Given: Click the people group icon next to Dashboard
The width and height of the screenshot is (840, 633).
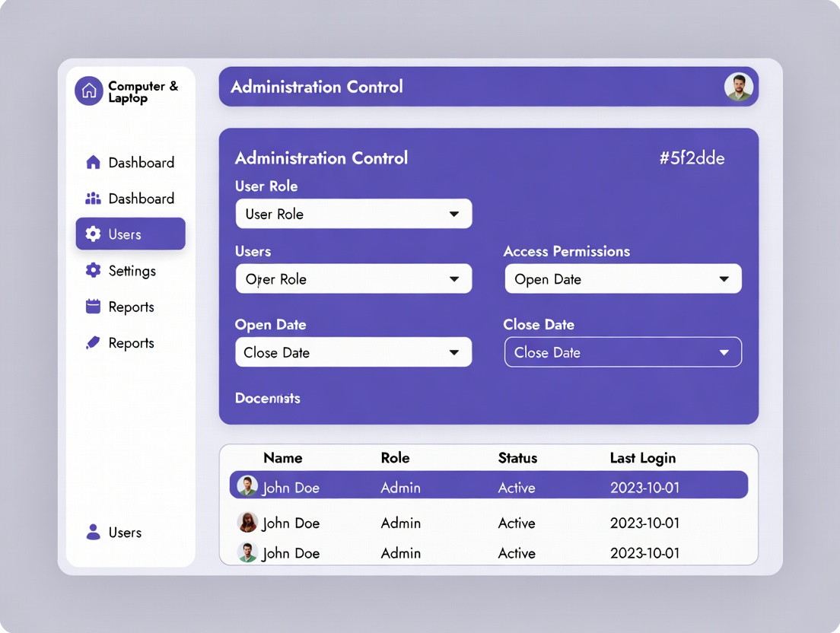Looking at the screenshot, I should 93,199.
